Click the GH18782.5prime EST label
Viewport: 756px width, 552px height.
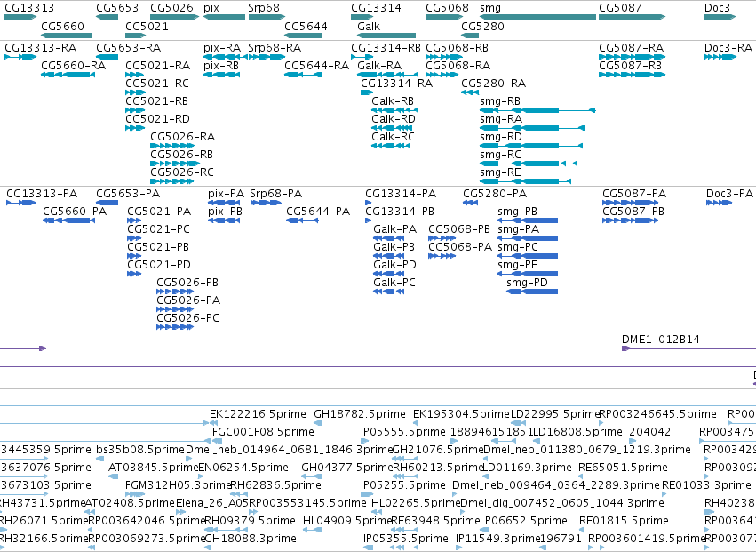coord(360,414)
